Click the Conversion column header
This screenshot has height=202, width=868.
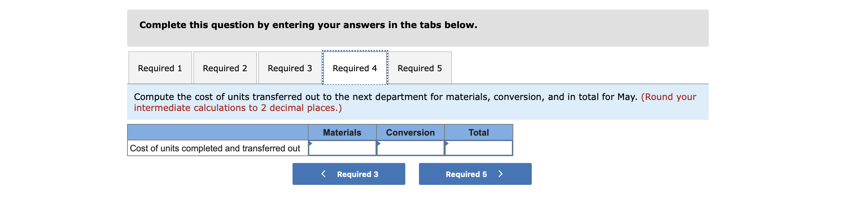pos(410,132)
